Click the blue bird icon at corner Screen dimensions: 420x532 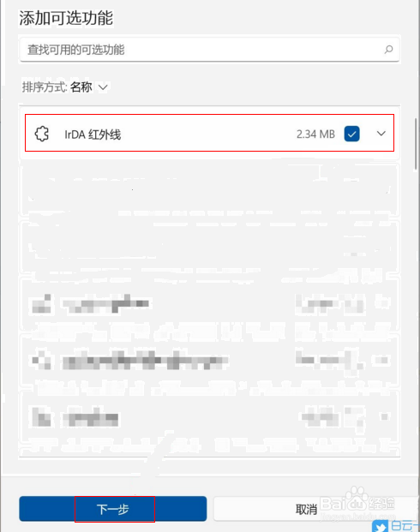coord(380,526)
